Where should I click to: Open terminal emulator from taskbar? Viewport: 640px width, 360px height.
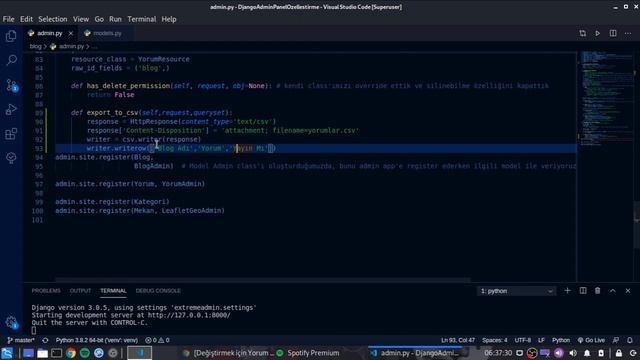pyautogui.click(x=56, y=353)
